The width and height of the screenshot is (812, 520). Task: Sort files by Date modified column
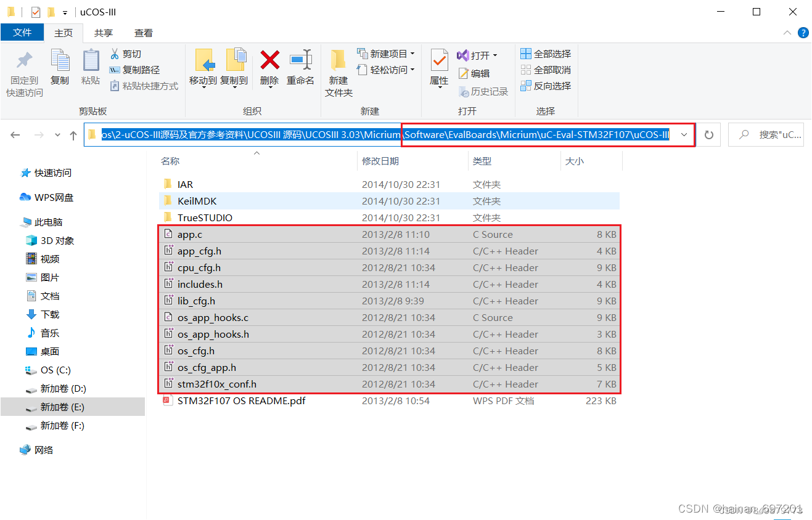412,161
